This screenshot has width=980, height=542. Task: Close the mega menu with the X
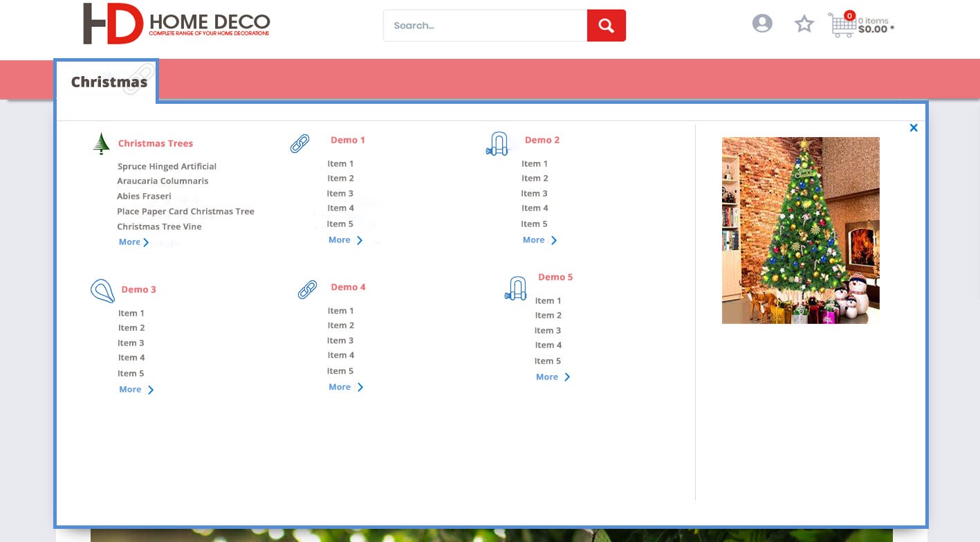point(914,128)
